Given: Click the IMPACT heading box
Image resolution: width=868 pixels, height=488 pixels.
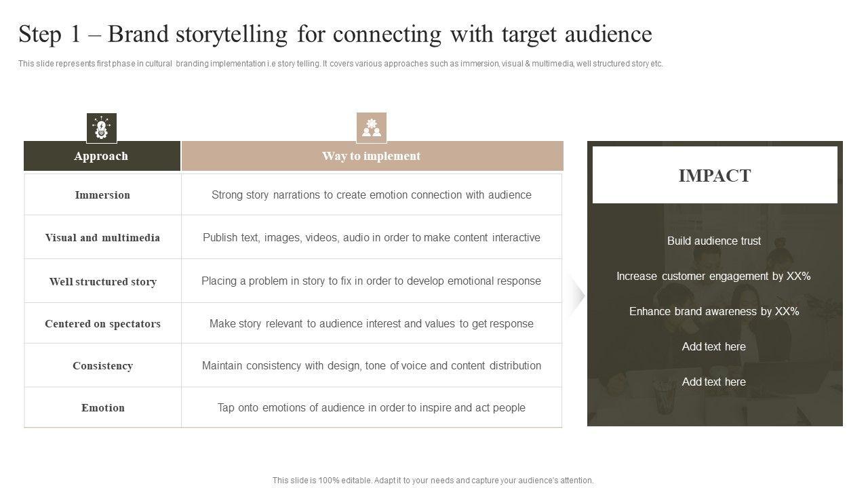Looking at the screenshot, I should pyautogui.click(x=715, y=175).
